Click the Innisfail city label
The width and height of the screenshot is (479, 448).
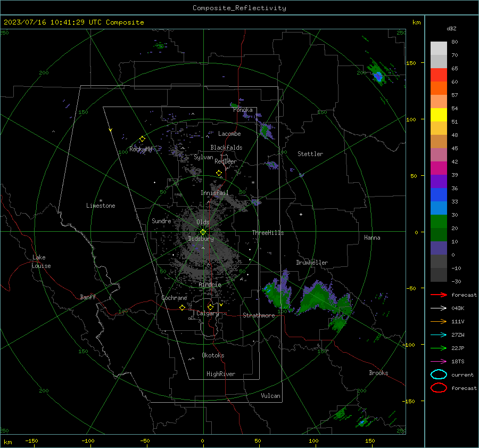214,193
